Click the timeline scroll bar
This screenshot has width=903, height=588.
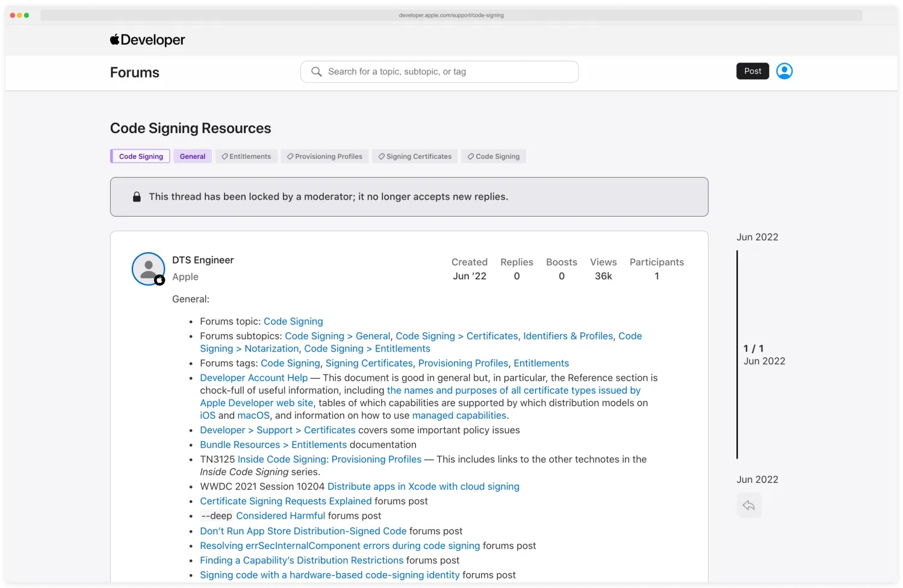[x=737, y=354]
